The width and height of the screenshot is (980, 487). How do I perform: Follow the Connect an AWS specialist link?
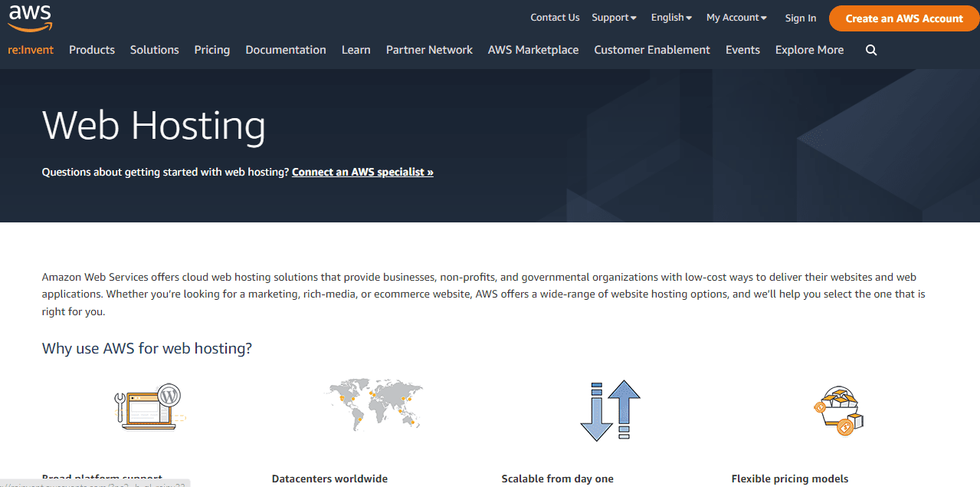[362, 172]
